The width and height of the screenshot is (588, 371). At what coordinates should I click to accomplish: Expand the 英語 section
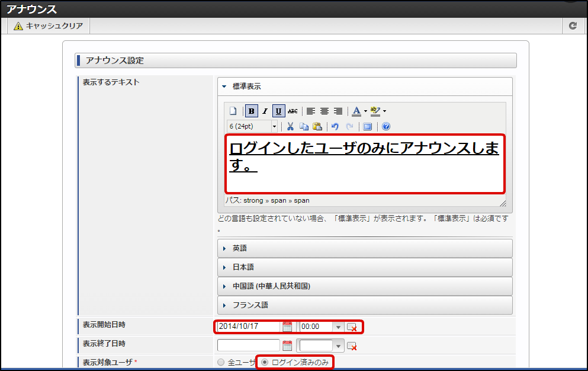(365, 248)
